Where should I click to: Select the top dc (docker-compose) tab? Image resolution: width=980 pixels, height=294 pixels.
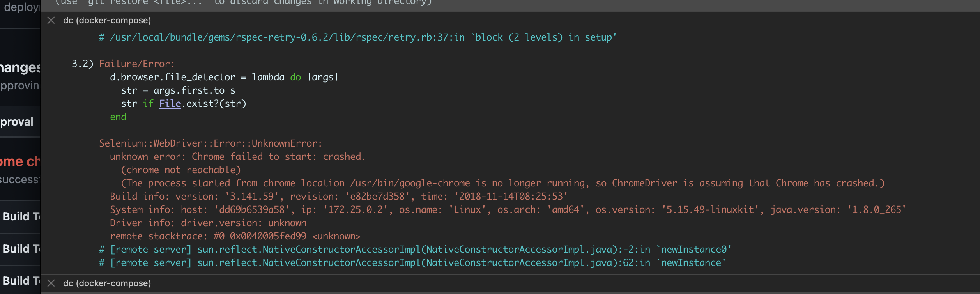(108, 20)
